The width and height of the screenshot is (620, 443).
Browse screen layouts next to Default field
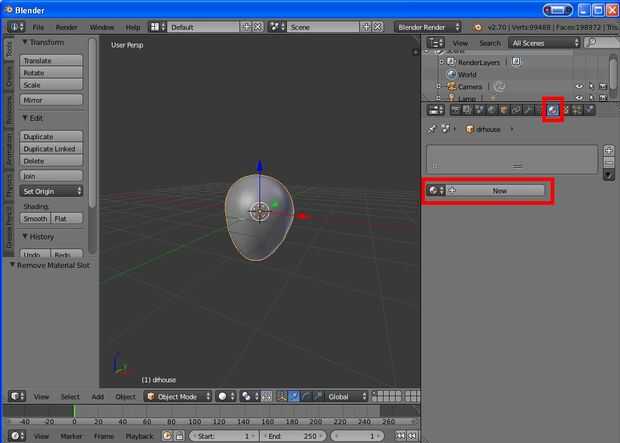(157, 27)
